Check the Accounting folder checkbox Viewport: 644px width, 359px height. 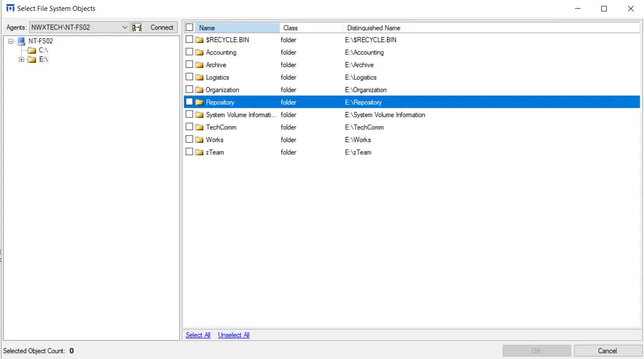[x=190, y=52]
